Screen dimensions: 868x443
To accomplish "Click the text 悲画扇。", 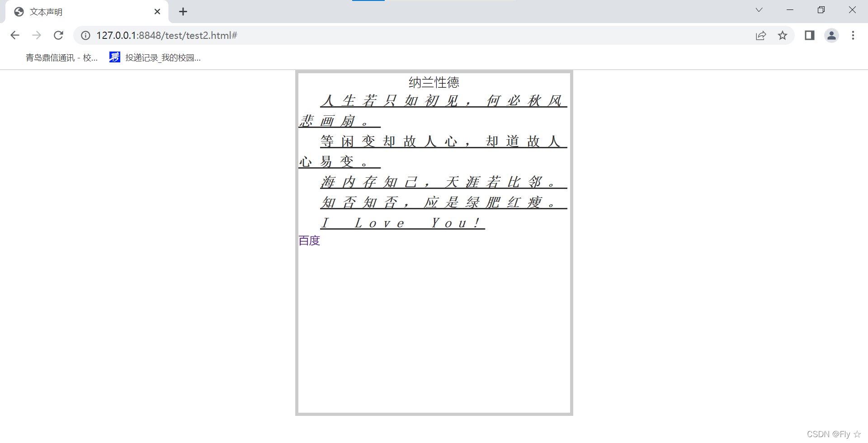I will click(x=340, y=121).
